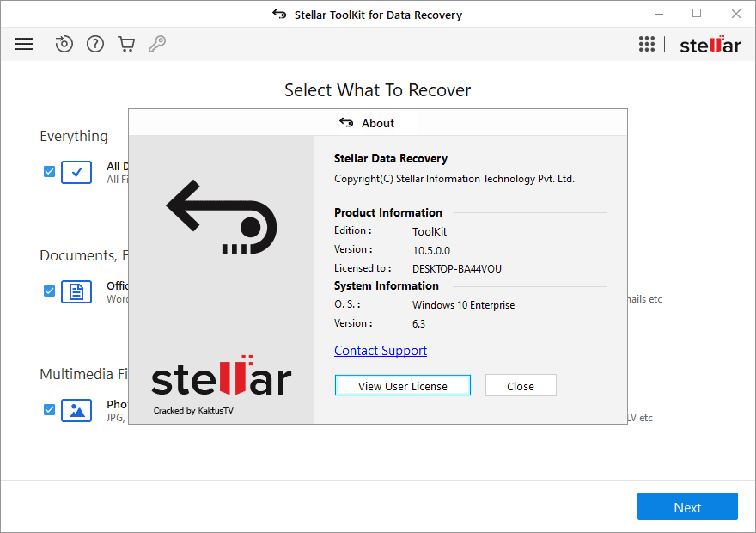Click the All Data monitor icon
The width and height of the screenshot is (756, 533).
tap(76, 172)
